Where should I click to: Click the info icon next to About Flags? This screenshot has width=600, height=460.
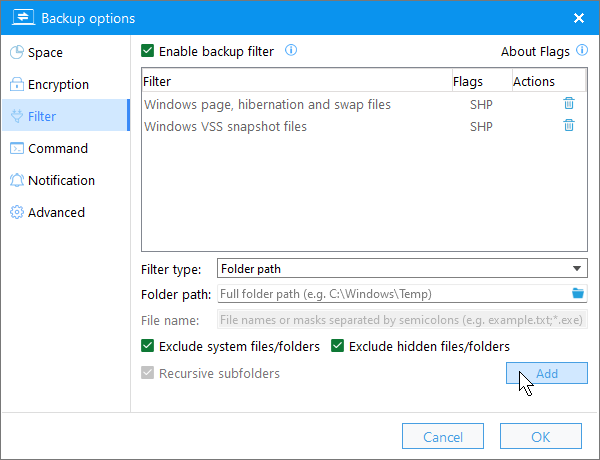tap(582, 50)
